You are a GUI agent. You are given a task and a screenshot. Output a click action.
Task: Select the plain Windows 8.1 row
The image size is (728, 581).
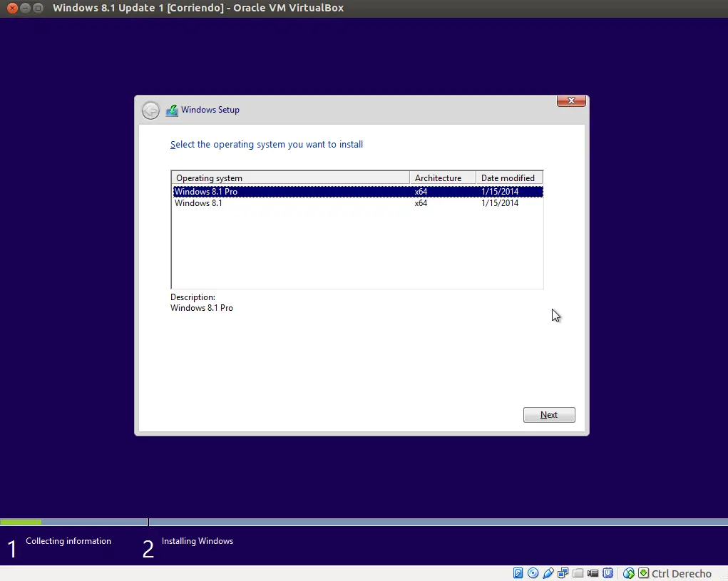click(x=358, y=203)
